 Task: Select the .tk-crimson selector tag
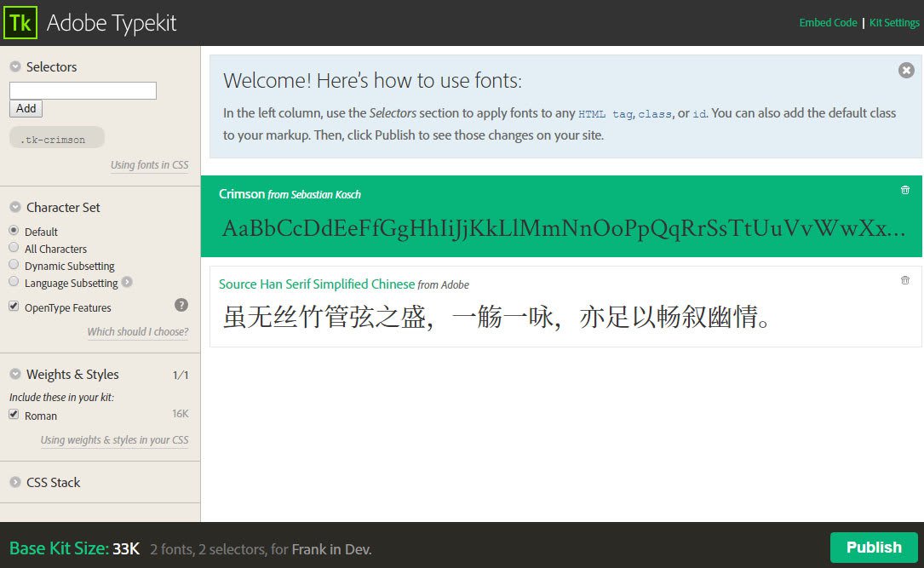56,137
